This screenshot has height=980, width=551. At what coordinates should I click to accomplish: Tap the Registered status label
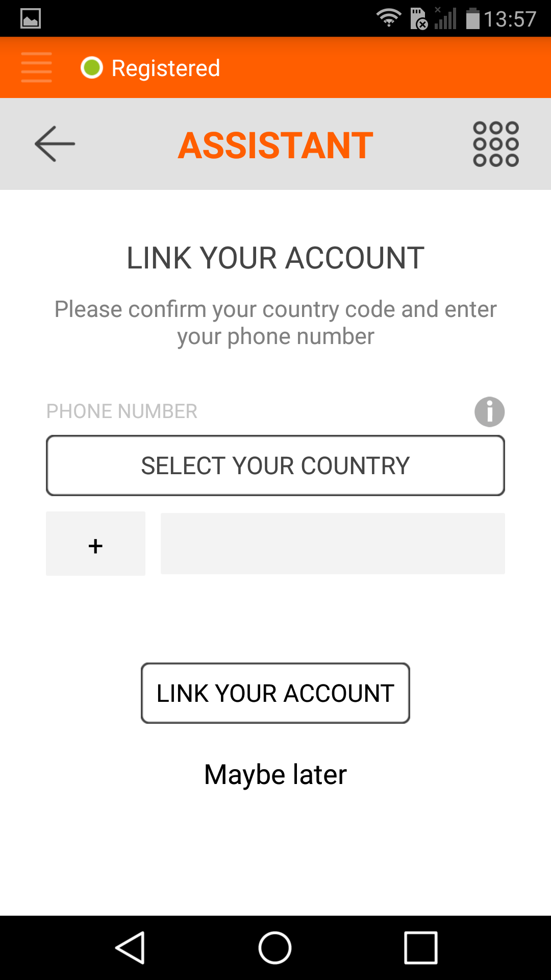point(166,68)
